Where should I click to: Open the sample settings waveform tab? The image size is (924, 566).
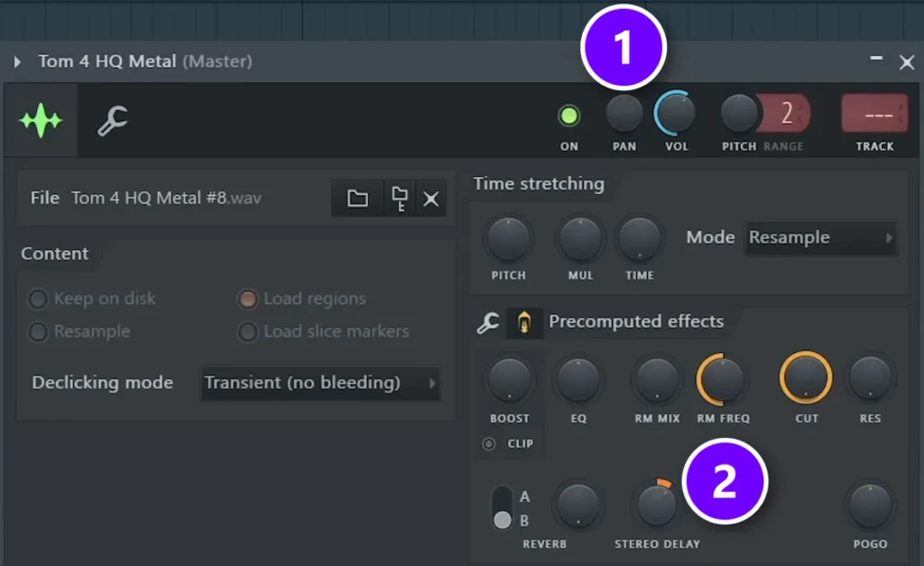[41, 120]
